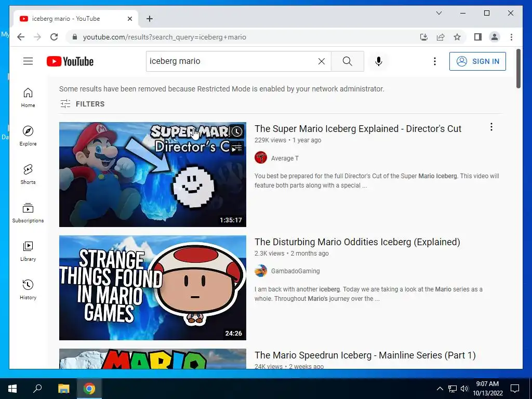Open the notification center icon
This screenshot has width=532, height=399.
(515, 389)
